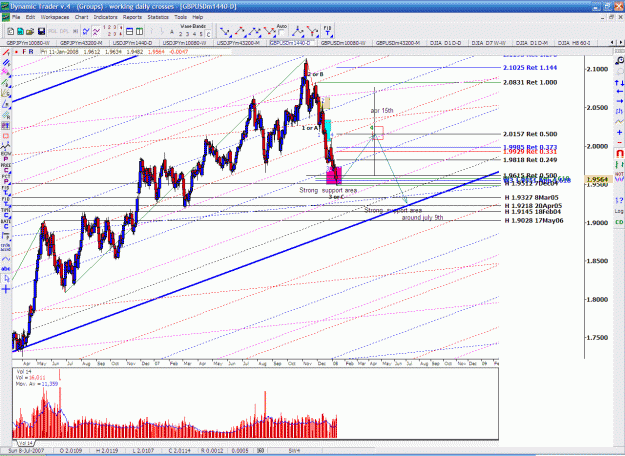Click the tab strip left scroll arrow
The width and height of the screenshot is (625, 456).
click(612, 43)
